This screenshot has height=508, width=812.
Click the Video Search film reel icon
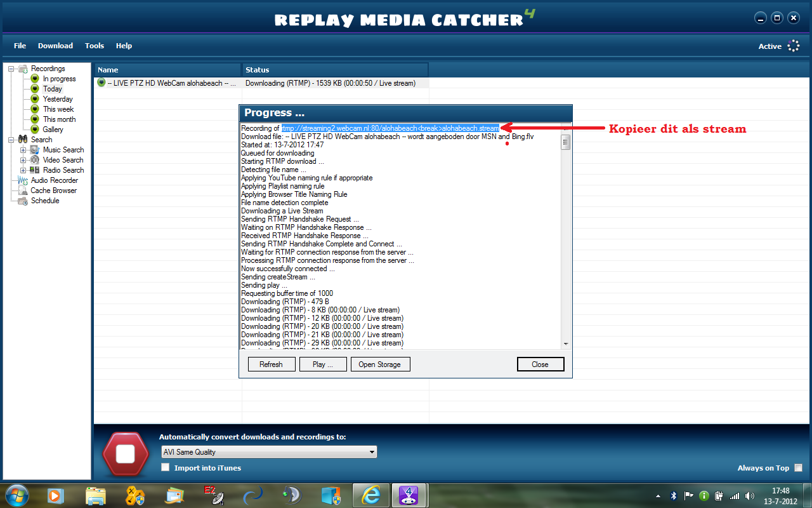35,160
